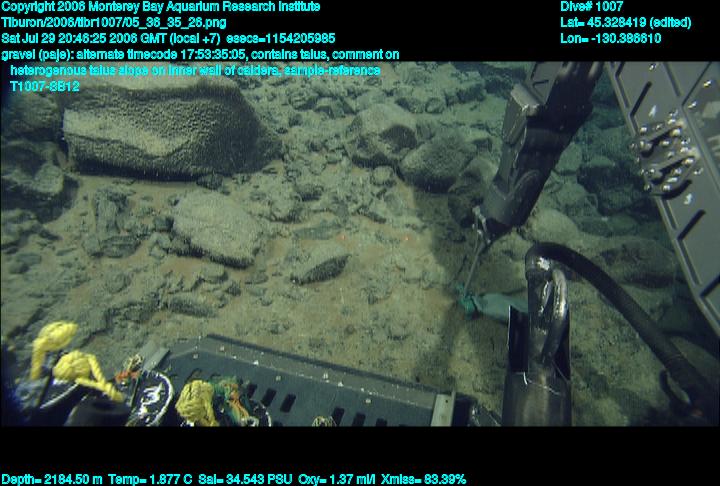Select the sample reference 'T1007-SB12'

click(45, 86)
